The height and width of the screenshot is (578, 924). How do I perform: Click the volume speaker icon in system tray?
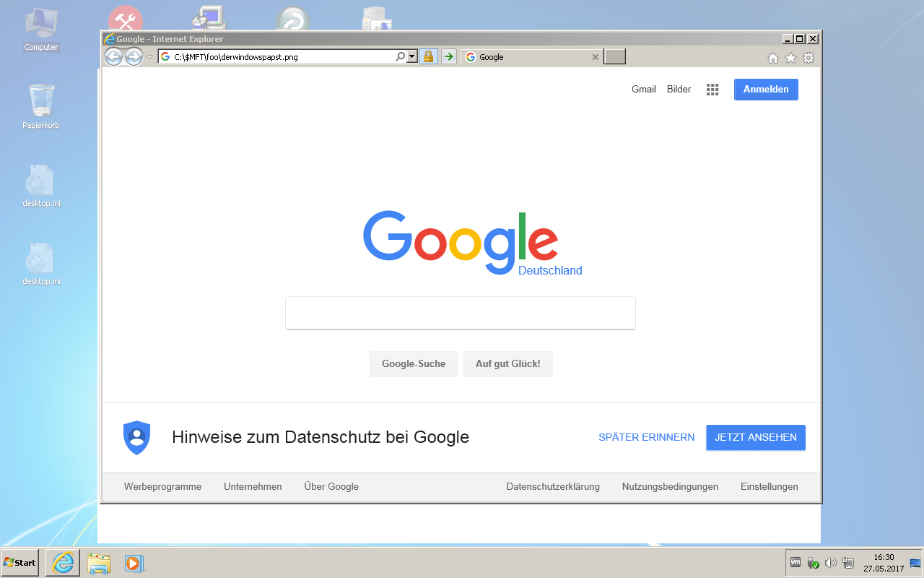tap(830, 563)
